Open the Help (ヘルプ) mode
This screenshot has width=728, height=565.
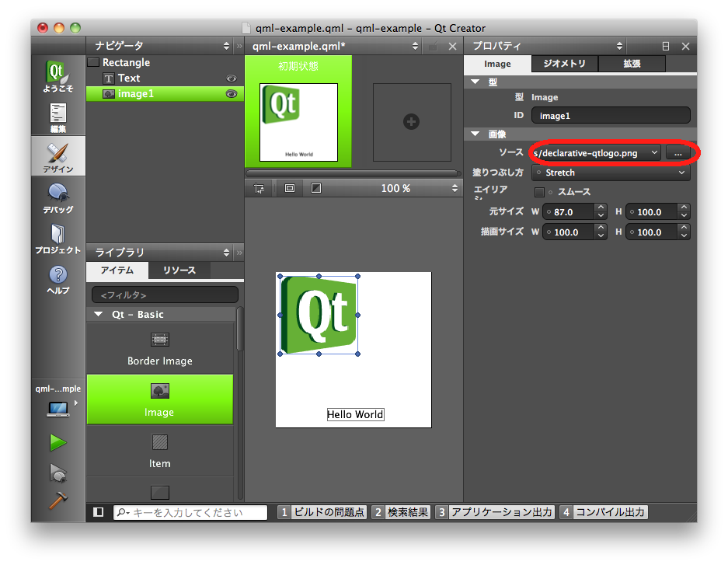tap(58, 279)
